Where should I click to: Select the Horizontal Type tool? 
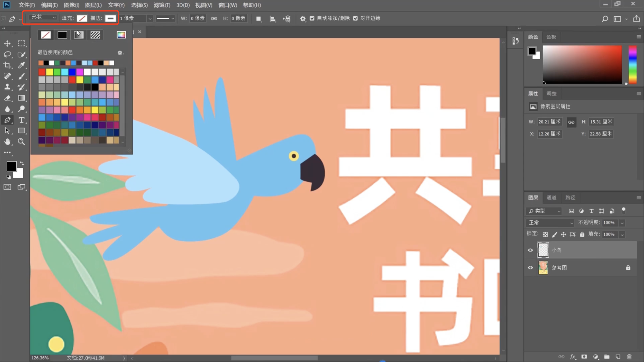click(22, 120)
